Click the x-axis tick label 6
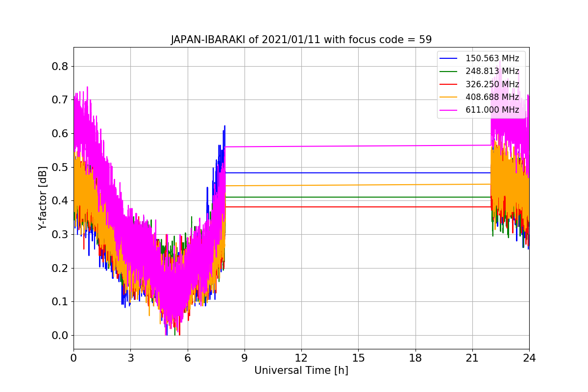The width and height of the screenshot is (588, 392). tap(187, 358)
